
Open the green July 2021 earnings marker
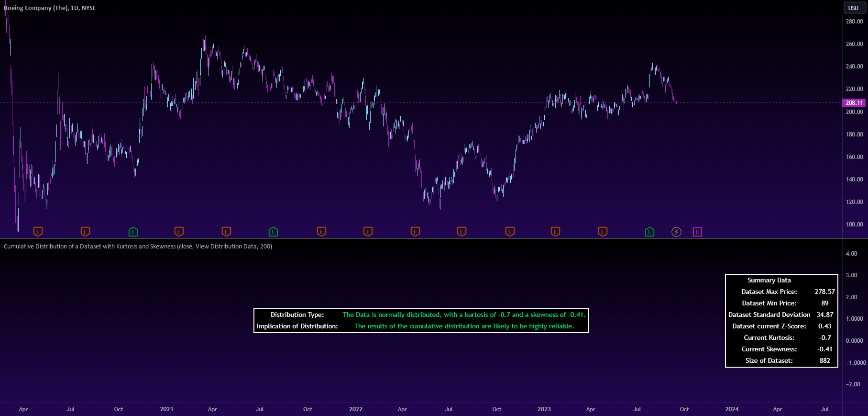(273, 232)
